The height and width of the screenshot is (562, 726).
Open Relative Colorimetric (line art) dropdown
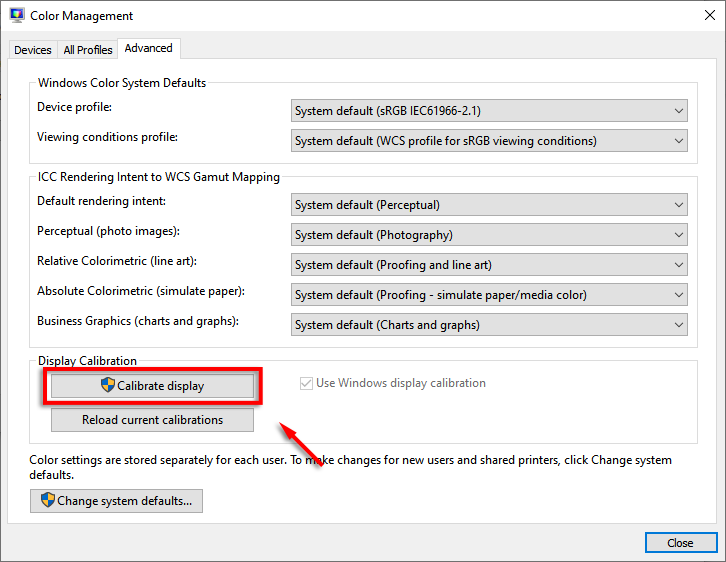[489, 265]
